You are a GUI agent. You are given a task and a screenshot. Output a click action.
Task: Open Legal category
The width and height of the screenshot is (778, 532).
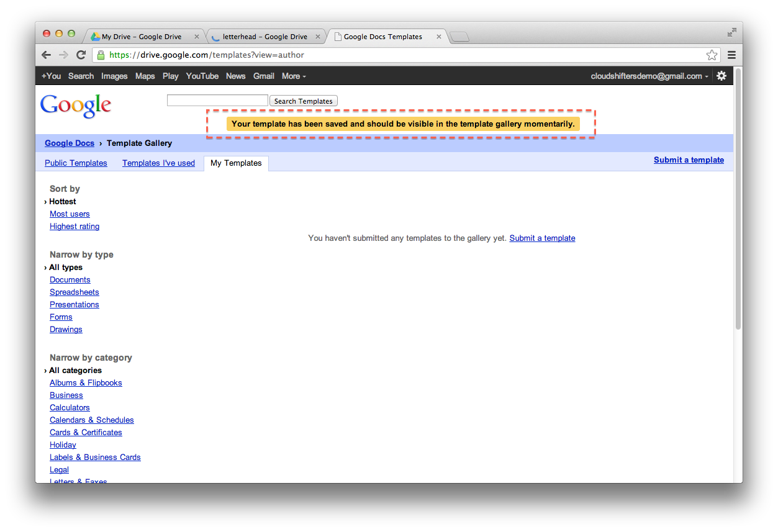tap(59, 469)
